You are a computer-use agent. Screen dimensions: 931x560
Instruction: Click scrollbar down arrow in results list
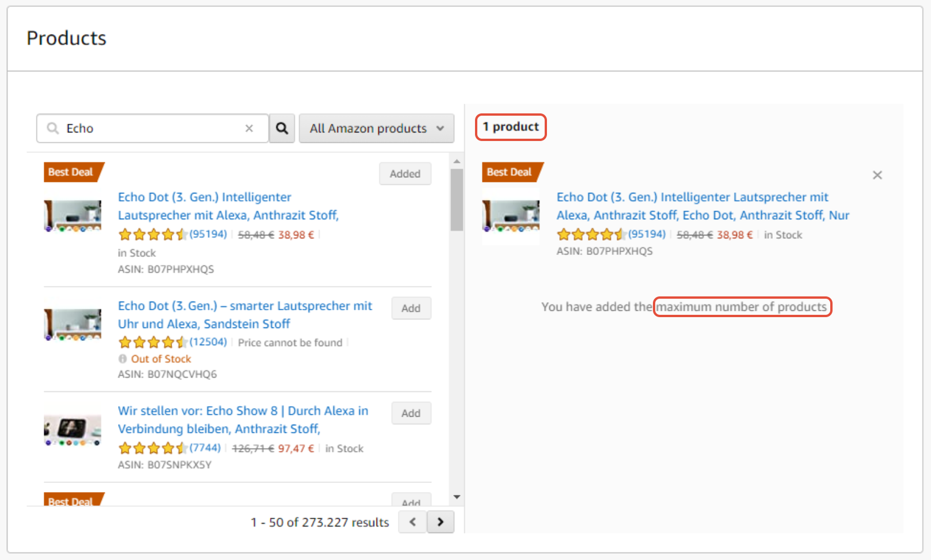coord(457,497)
